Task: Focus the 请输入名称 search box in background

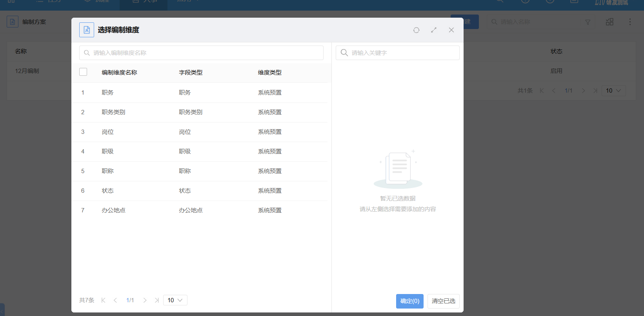Action: coord(533,22)
